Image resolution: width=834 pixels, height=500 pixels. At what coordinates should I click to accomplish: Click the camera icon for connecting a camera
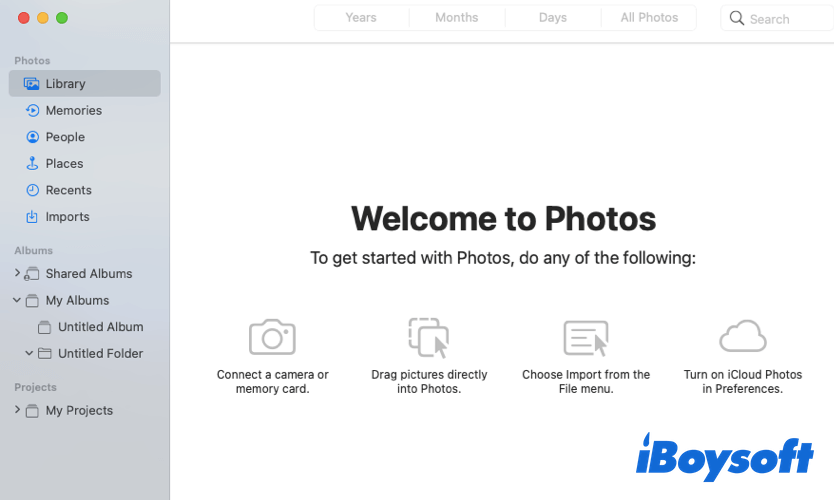point(272,337)
